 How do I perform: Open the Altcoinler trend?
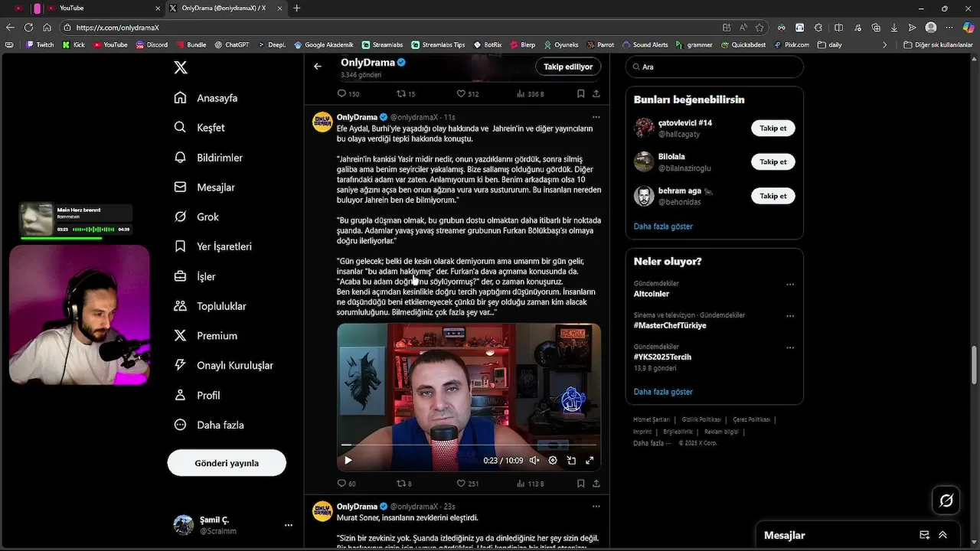point(652,294)
